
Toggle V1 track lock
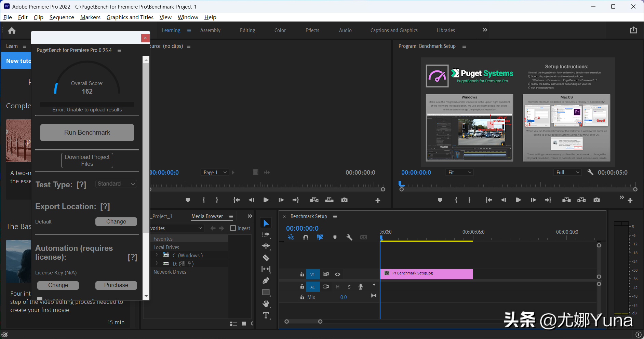point(302,274)
